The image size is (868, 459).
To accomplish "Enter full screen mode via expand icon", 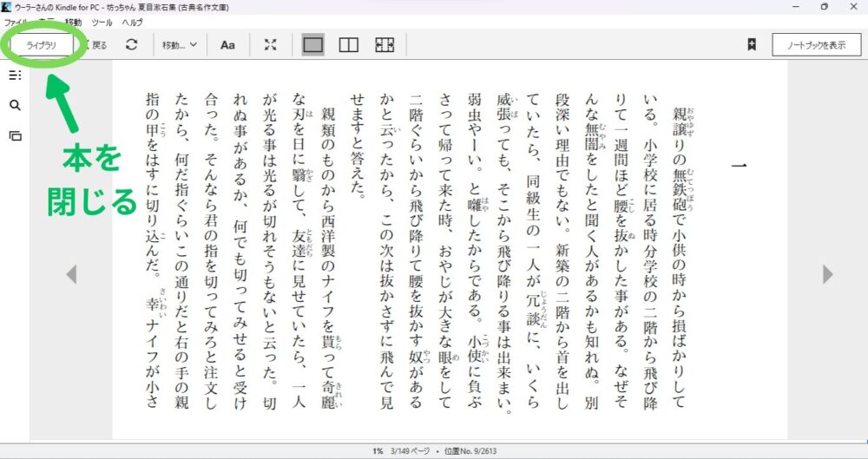I will coord(271,45).
